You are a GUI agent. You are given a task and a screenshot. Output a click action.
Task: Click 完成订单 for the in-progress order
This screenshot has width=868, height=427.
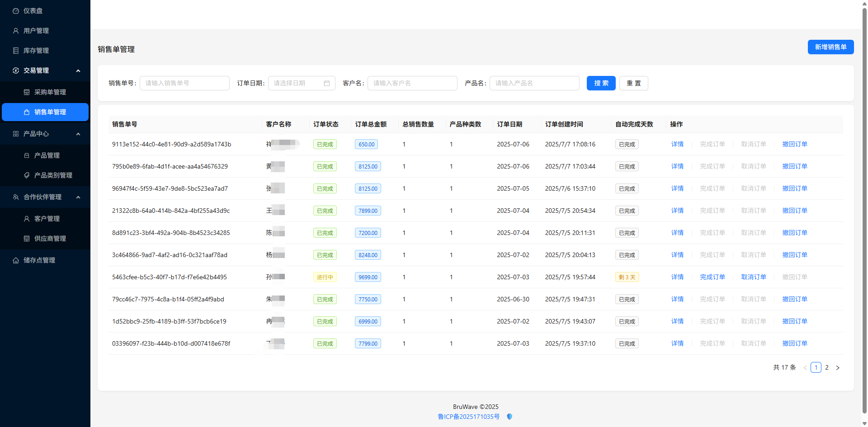[712, 277]
